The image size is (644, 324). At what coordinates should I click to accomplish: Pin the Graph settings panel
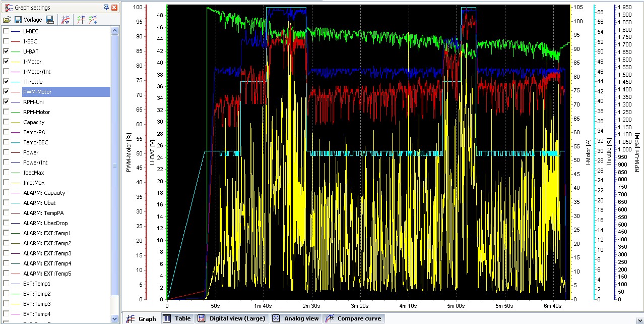[x=106, y=8]
